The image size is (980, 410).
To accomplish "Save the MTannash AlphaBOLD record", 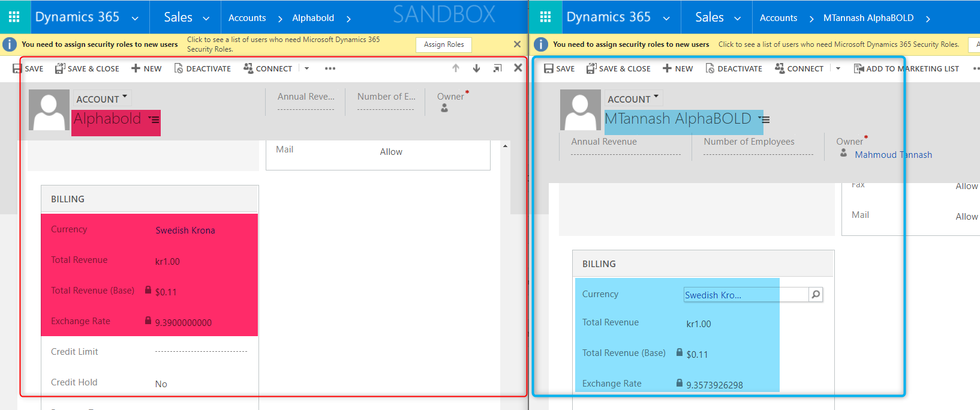I will [559, 68].
